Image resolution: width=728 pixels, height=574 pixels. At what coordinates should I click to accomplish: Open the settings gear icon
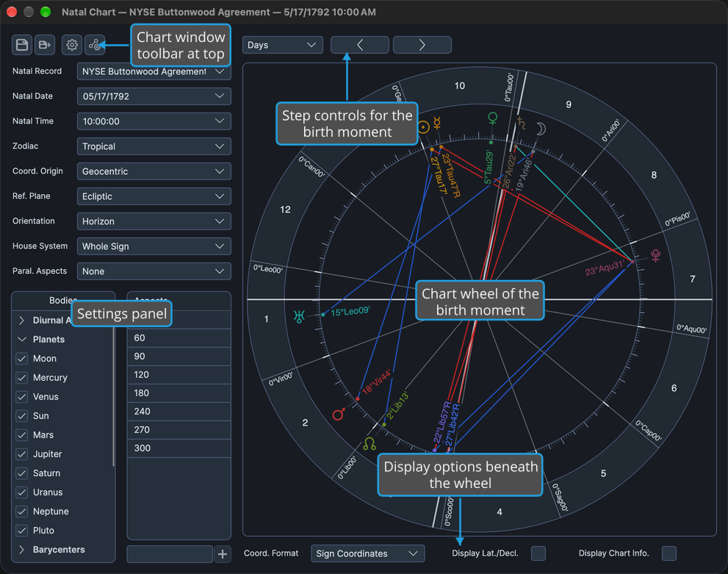[x=72, y=45]
